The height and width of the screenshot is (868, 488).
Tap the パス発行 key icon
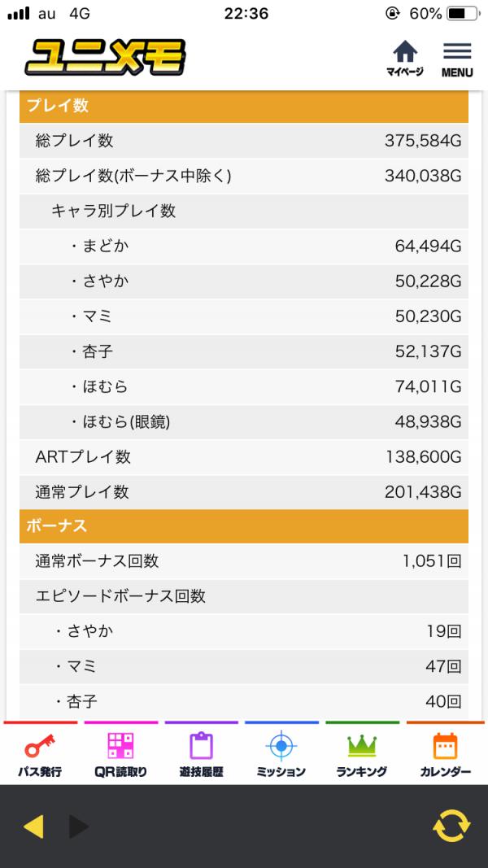click(40, 754)
